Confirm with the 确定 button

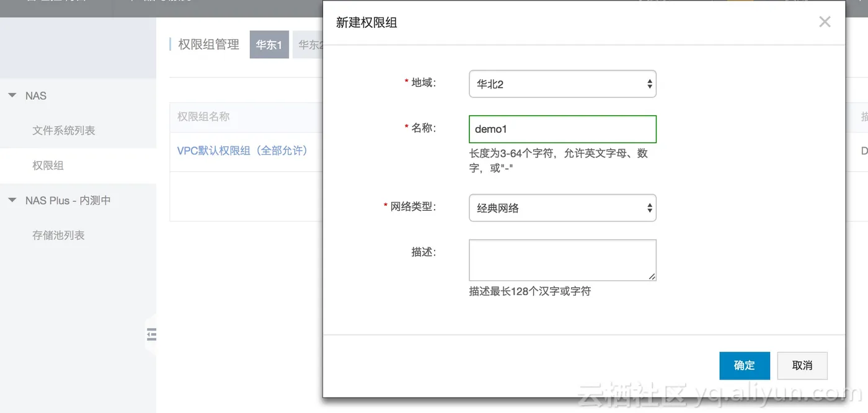745,366
